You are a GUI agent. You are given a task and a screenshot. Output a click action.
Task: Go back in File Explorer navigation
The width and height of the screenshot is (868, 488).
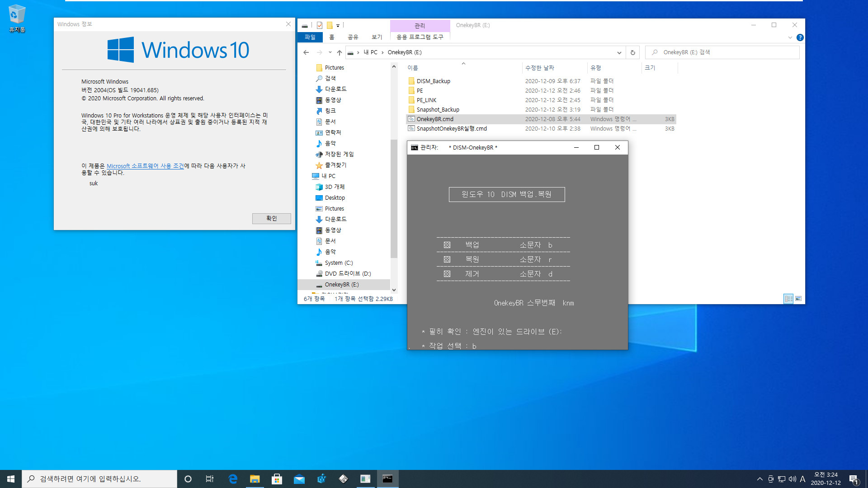[x=306, y=52]
